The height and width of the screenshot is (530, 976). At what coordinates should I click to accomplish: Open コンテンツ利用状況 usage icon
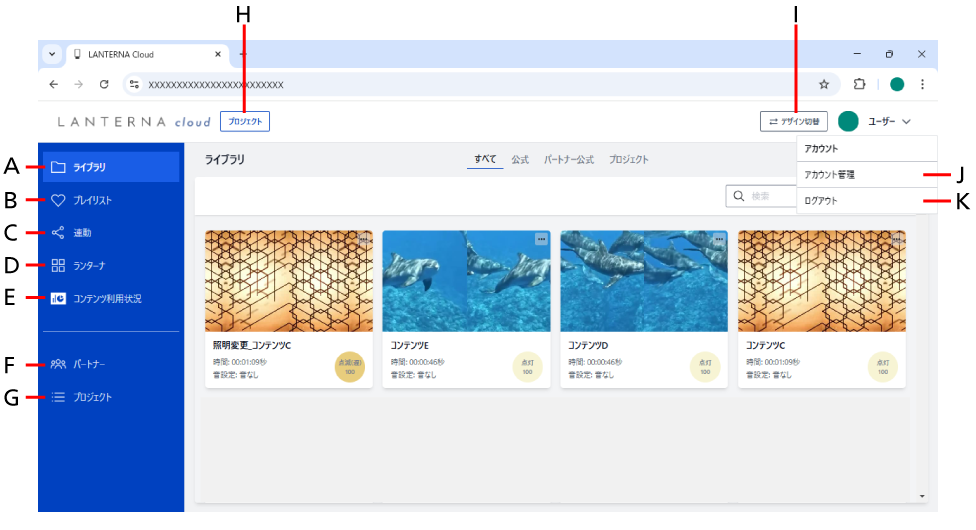pyautogui.click(x=58, y=298)
